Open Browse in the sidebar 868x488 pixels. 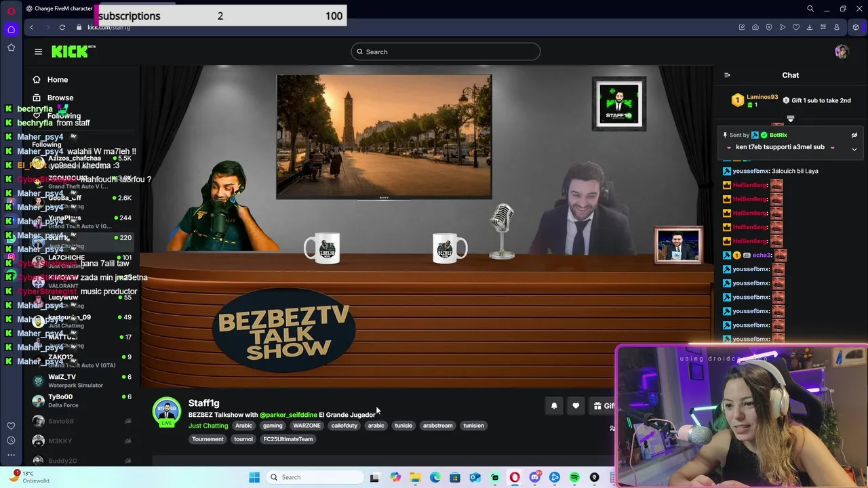[53, 98]
